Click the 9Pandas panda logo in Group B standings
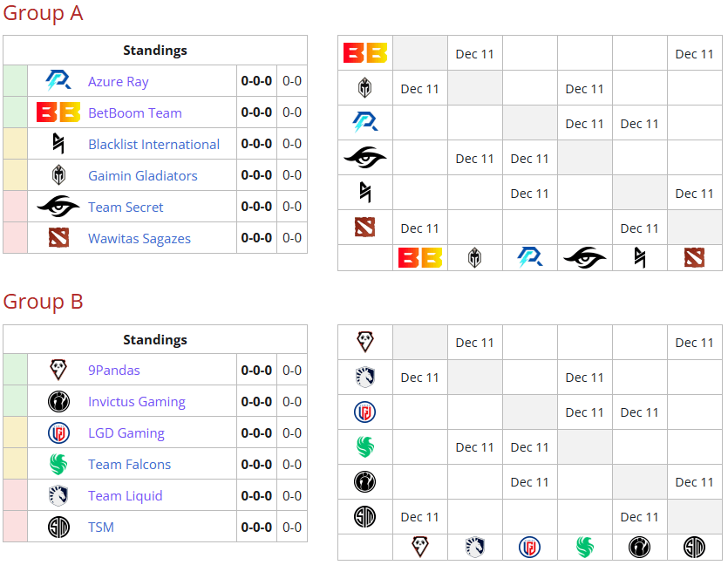Screen dimensions: 728x565 (x=58, y=370)
